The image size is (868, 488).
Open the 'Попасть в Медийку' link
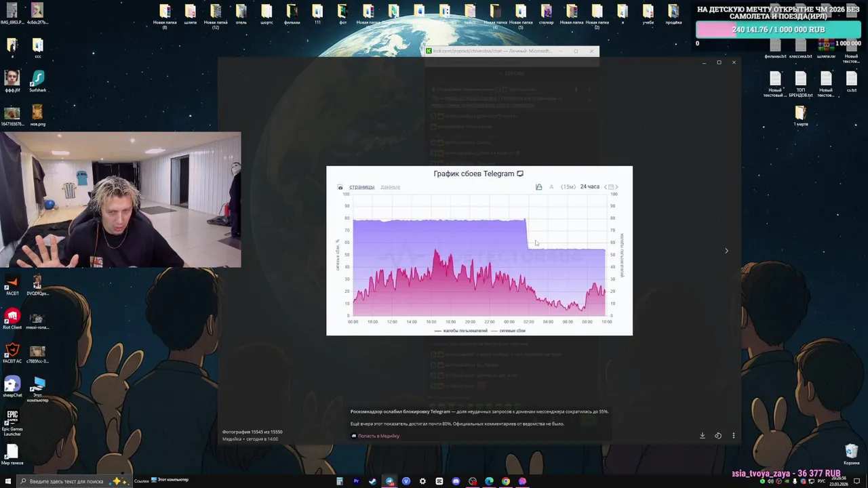378,436
